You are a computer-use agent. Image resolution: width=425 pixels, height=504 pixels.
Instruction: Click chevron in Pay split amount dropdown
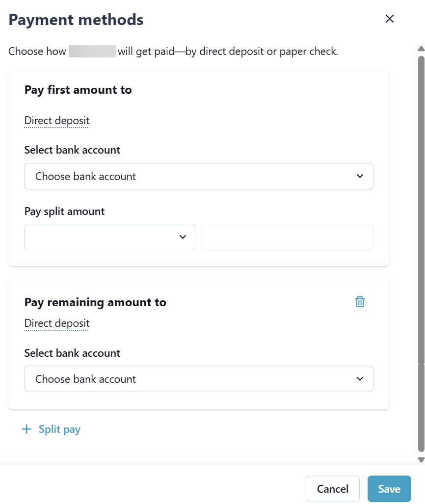tap(183, 237)
